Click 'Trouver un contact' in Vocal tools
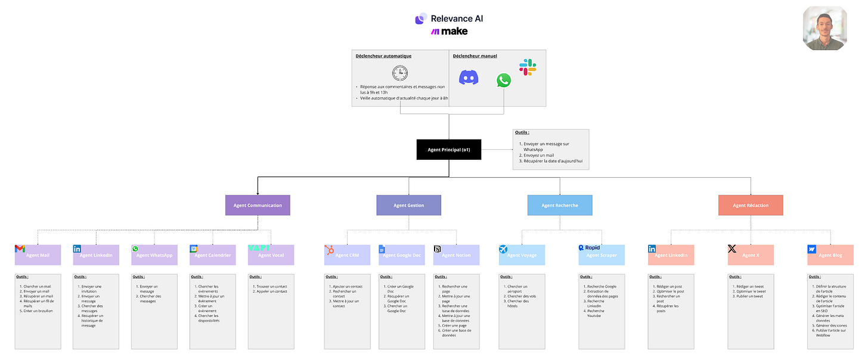This screenshot has height=364, width=868. pyautogui.click(x=272, y=286)
